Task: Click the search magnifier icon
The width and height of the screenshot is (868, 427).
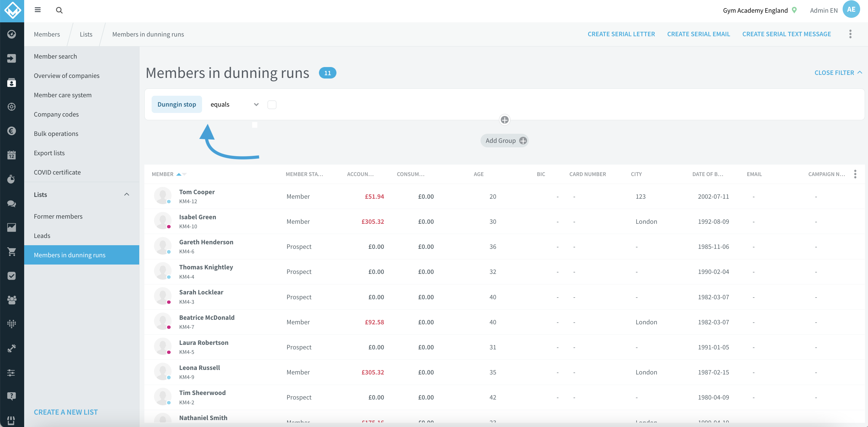Action: [x=59, y=10]
